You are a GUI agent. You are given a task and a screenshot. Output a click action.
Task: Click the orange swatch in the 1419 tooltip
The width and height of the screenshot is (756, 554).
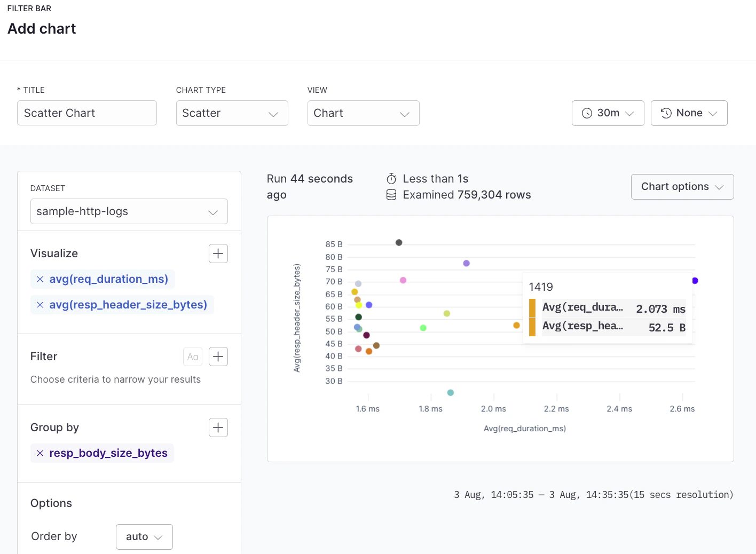coord(532,308)
